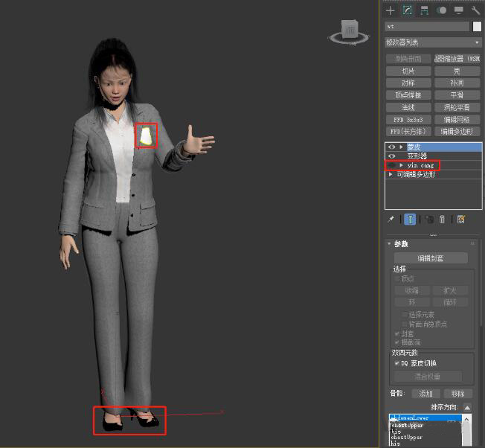This screenshot has height=448, width=485.
Task: Click the object color swatch beside name
Action: (x=477, y=26)
